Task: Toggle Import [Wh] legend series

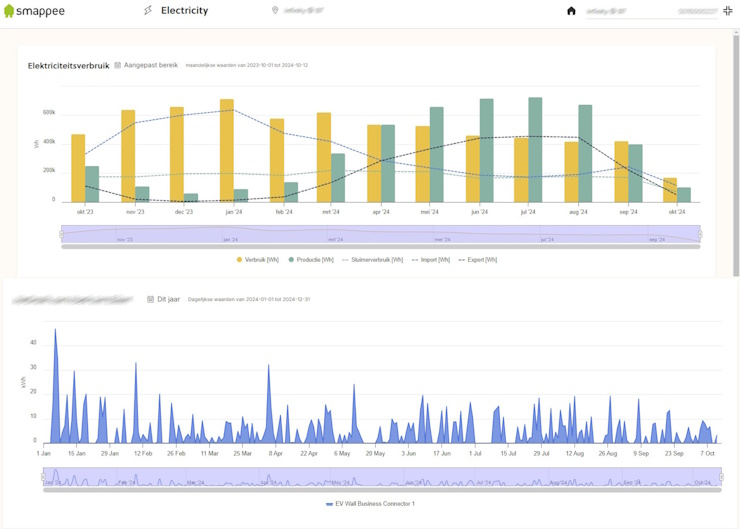Action: coord(431,260)
